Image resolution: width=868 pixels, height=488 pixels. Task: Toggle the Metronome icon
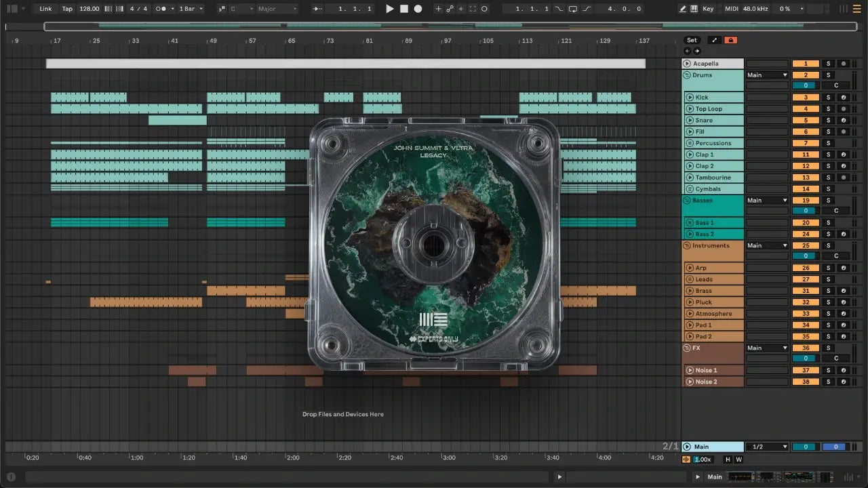click(162, 9)
